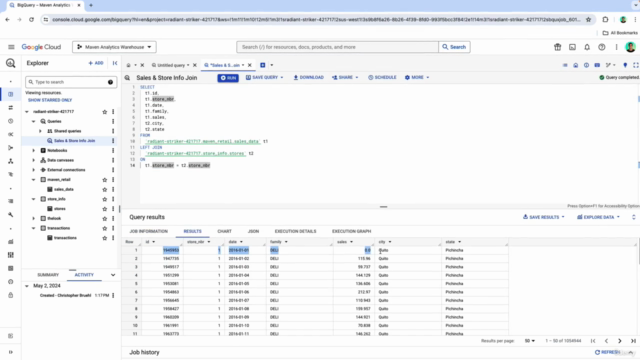
Task: Star the transactions dataset
Action: (104, 228)
